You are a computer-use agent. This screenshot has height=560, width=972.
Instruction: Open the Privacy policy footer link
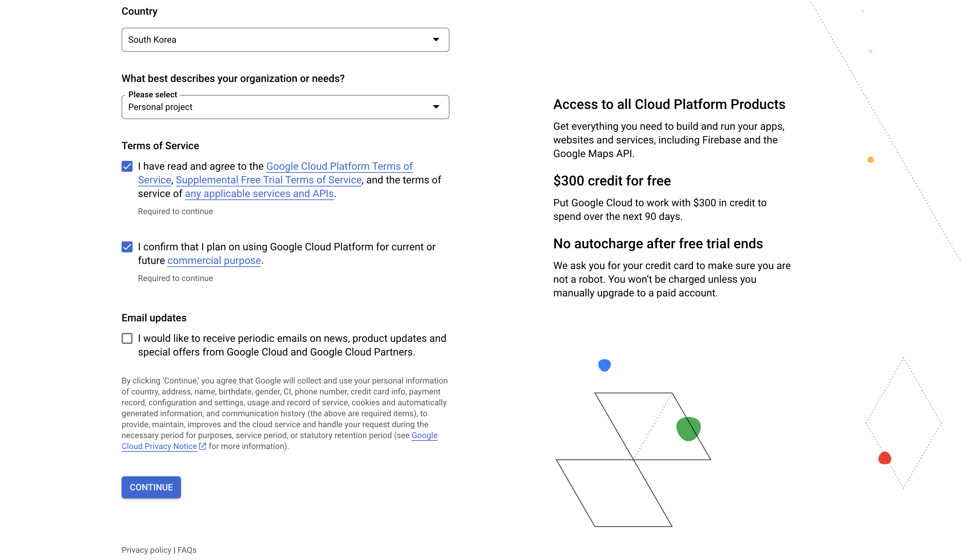tap(146, 550)
